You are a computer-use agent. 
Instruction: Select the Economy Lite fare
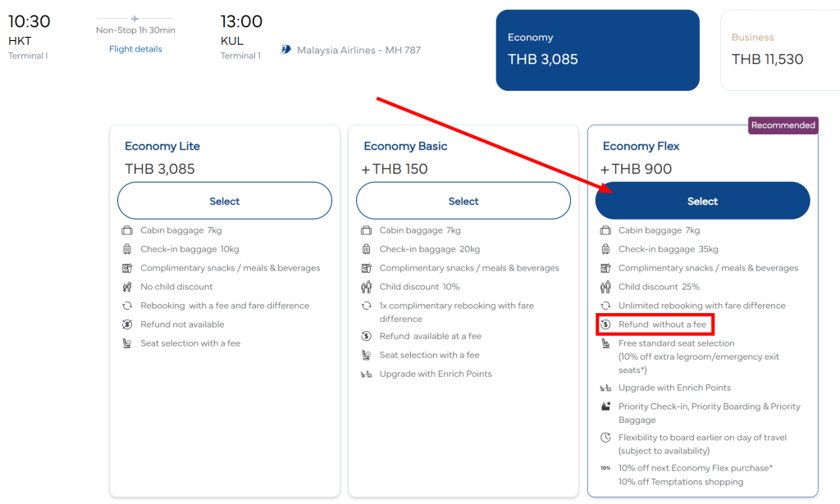(x=225, y=201)
